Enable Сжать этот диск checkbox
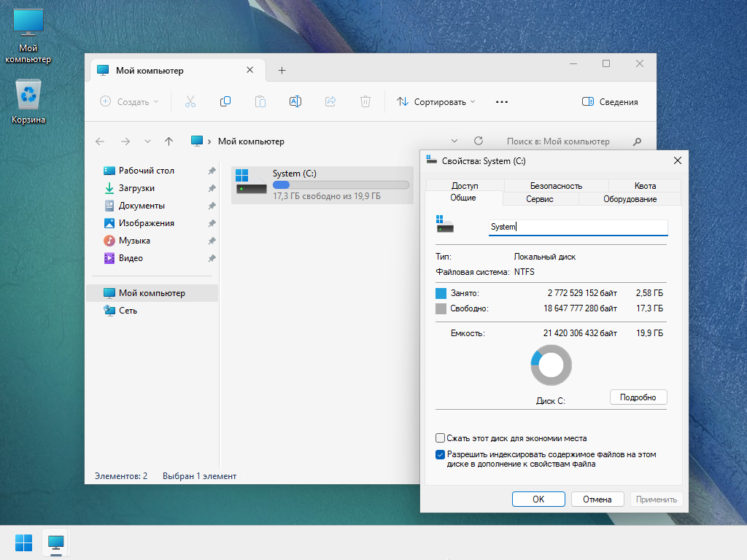The height and width of the screenshot is (560, 747). point(440,438)
